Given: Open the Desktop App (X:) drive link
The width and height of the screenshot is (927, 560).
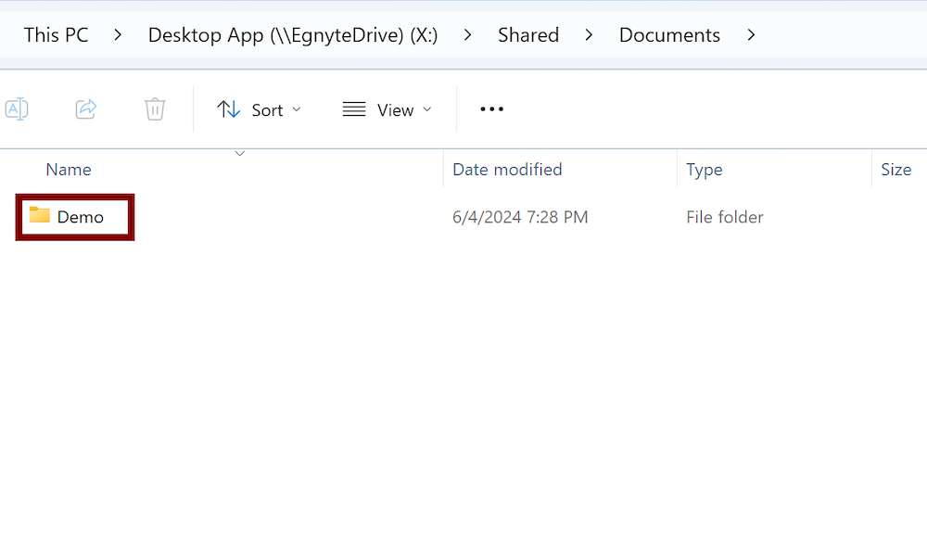Looking at the screenshot, I should (x=293, y=34).
